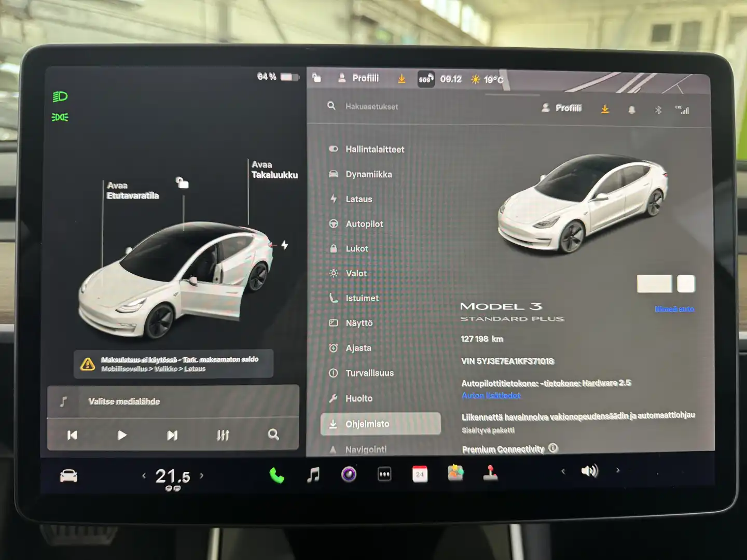The width and height of the screenshot is (747, 560).
Task: Tap the headlights indicator icon
Action: 60,97
